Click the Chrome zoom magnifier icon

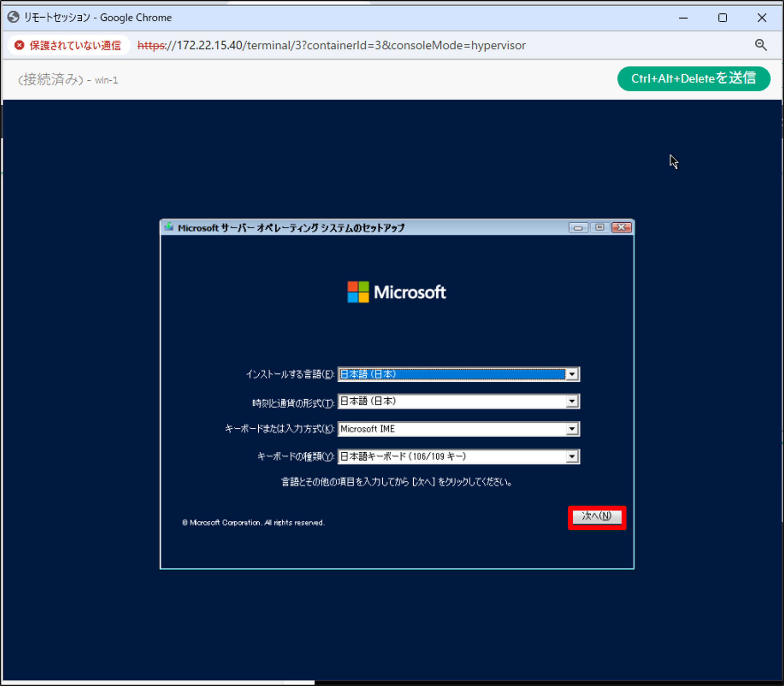tap(760, 45)
